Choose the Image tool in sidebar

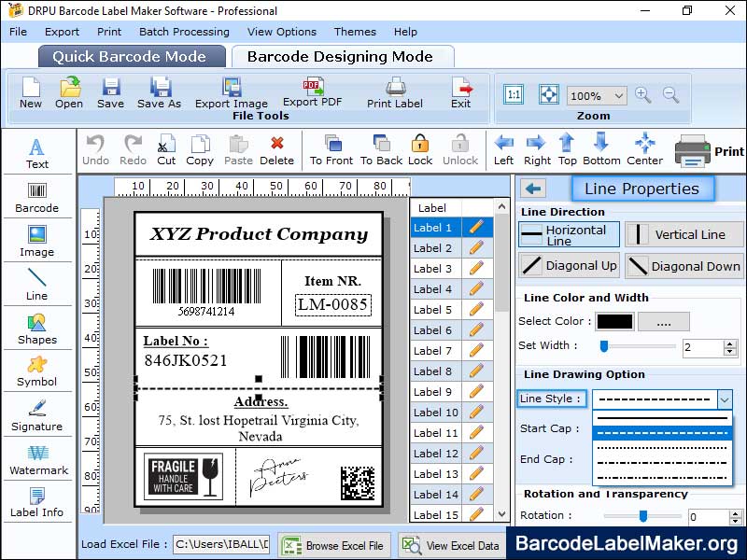click(36, 242)
